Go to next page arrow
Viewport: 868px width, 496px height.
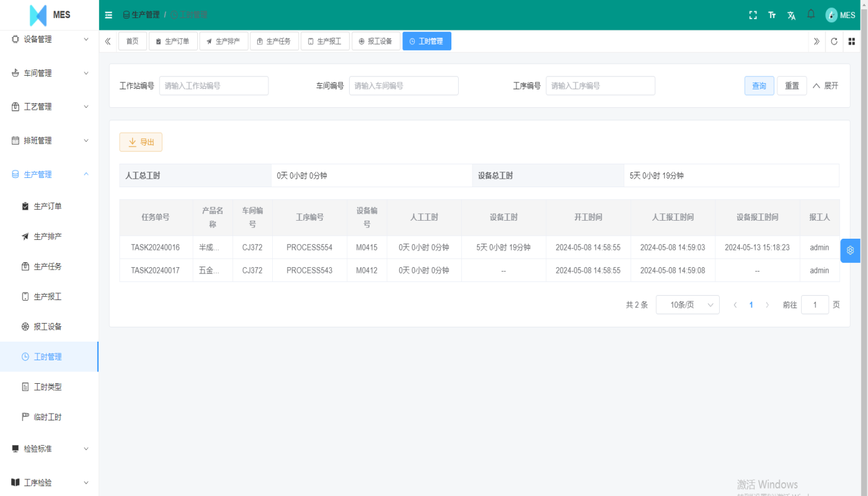[767, 305]
